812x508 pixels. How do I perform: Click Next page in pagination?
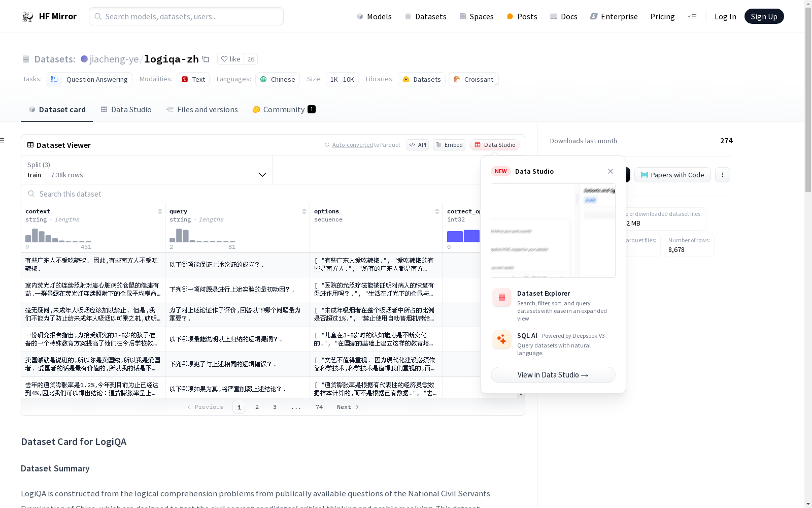point(348,407)
